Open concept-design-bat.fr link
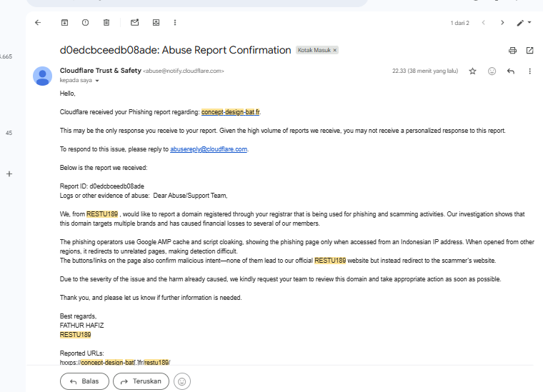This screenshot has height=392, width=543. click(231, 112)
